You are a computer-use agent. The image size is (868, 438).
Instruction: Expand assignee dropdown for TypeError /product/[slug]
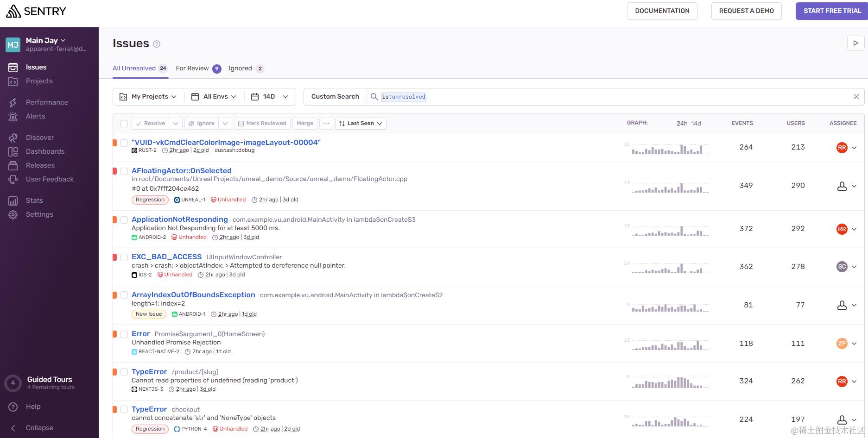tap(854, 382)
